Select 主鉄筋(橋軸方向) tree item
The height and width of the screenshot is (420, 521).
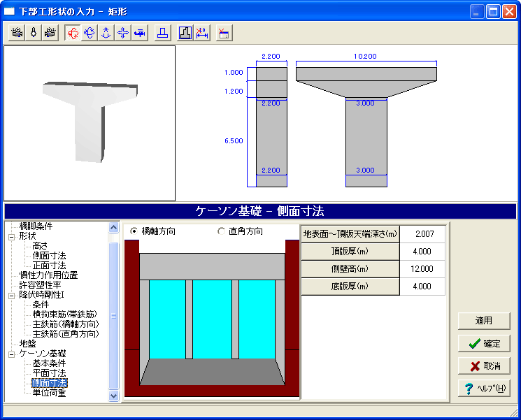pyautogui.click(x=66, y=324)
